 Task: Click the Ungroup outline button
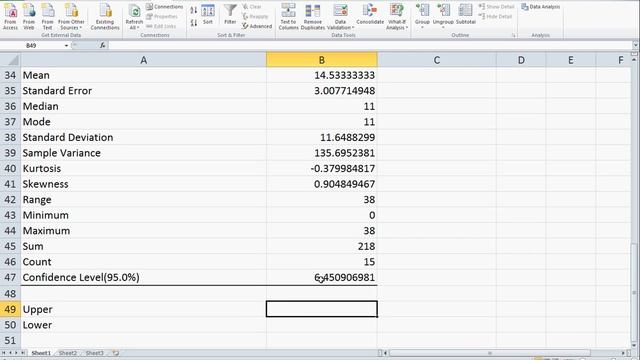pyautogui.click(x=443, y=16)
